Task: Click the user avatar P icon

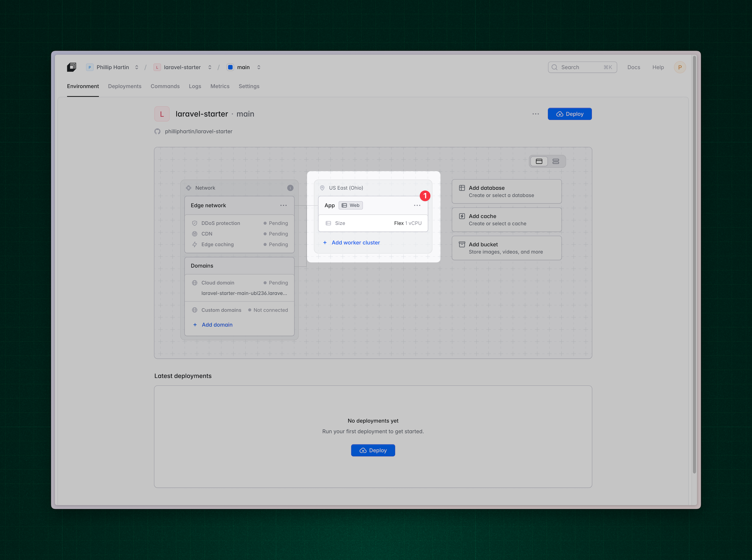Action: [679, 67]
